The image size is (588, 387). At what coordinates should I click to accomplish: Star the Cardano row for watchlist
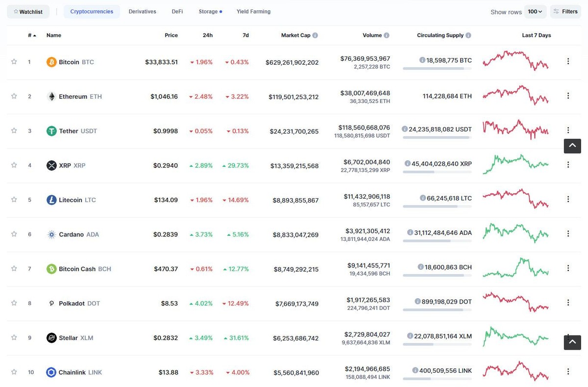[x=14, y=234]
